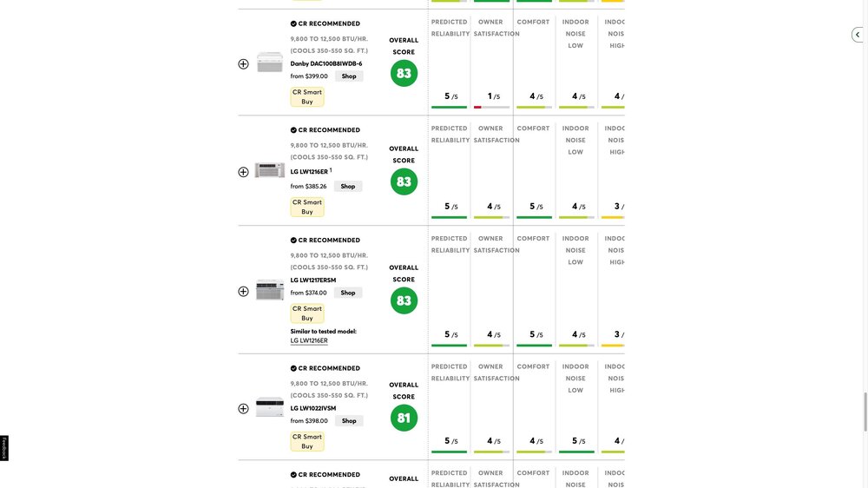Click plus icon beside LG LW1022IVSM
Viewport: 868px width, 488px height.
(x=243, y=408)
